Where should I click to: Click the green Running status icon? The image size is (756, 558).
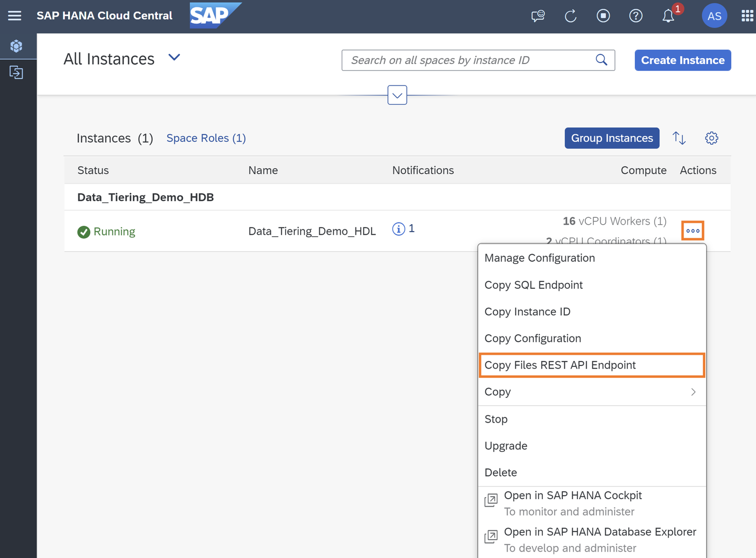83,231
